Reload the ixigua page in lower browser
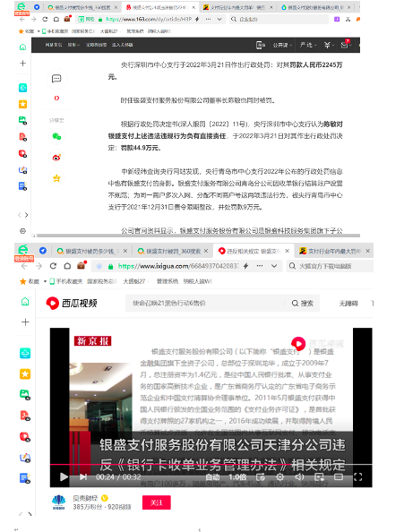Image resolution: width=404 pixels, height=532 pixels. pos(53,266)
